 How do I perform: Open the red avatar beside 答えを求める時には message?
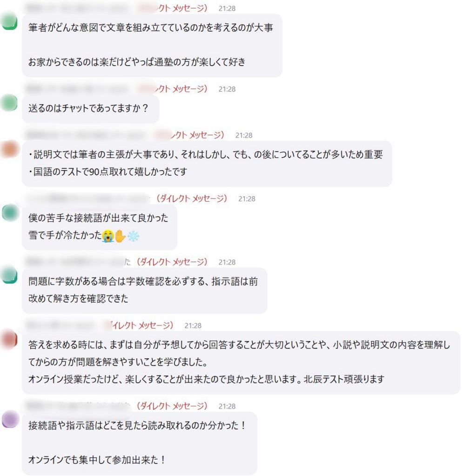[9, 338]
